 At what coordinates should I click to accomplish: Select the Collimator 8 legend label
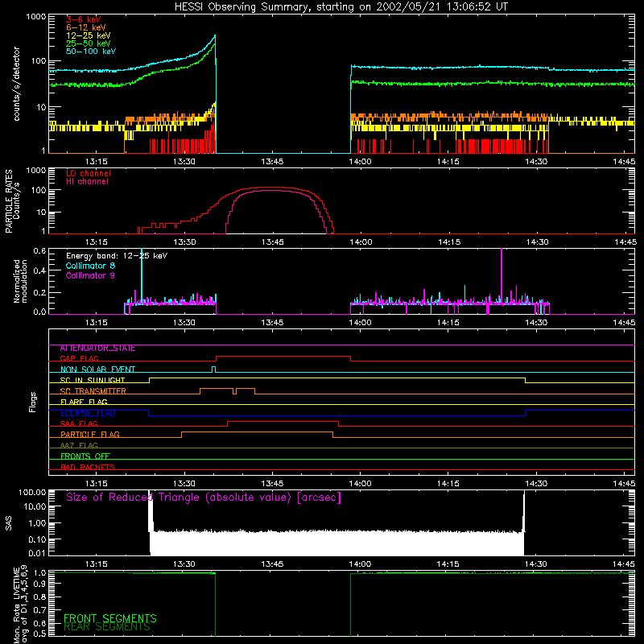90,266
